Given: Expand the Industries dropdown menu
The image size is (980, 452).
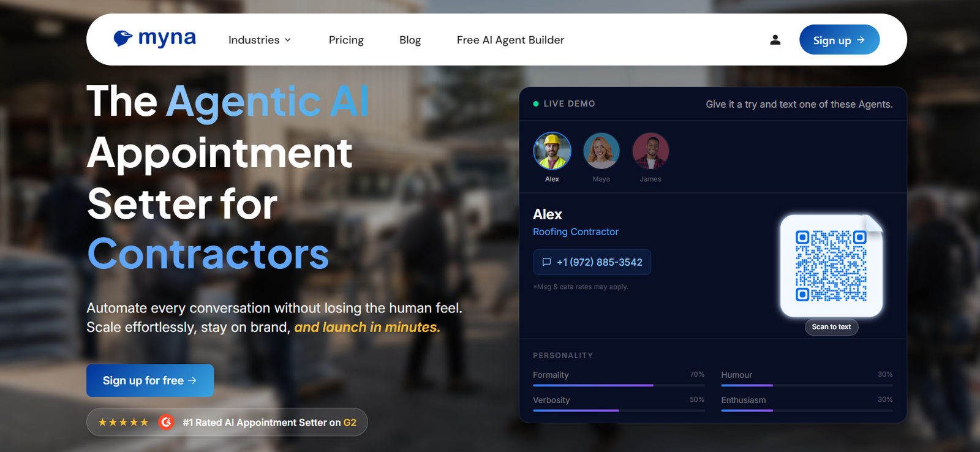Looking at the screenshot, I should [x=260, y=40].
